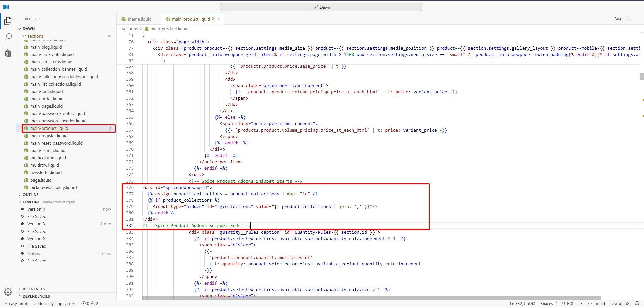Click the Save button
The width and height of the screenshot is (644, 307).
(x=618, y=19)
